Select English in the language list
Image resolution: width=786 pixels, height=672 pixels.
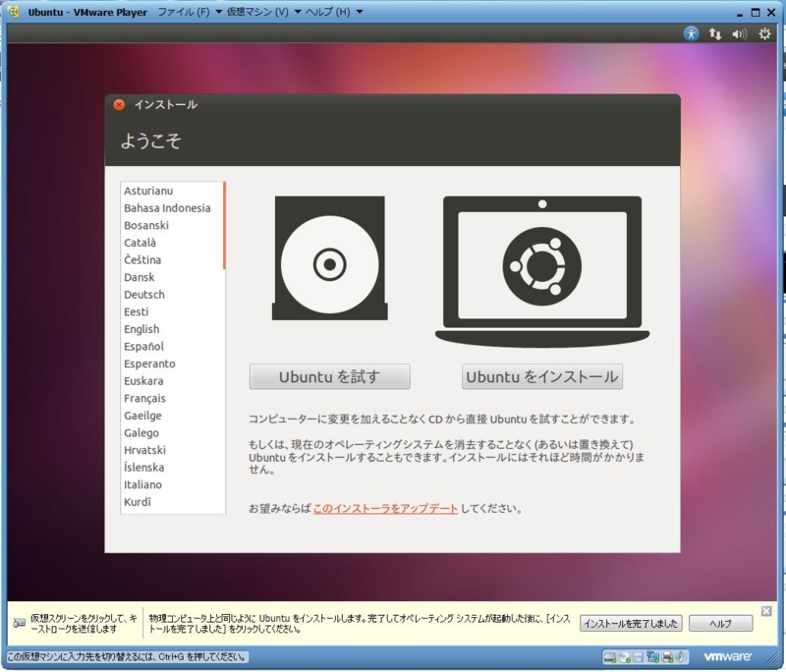[x=144, y=328]
